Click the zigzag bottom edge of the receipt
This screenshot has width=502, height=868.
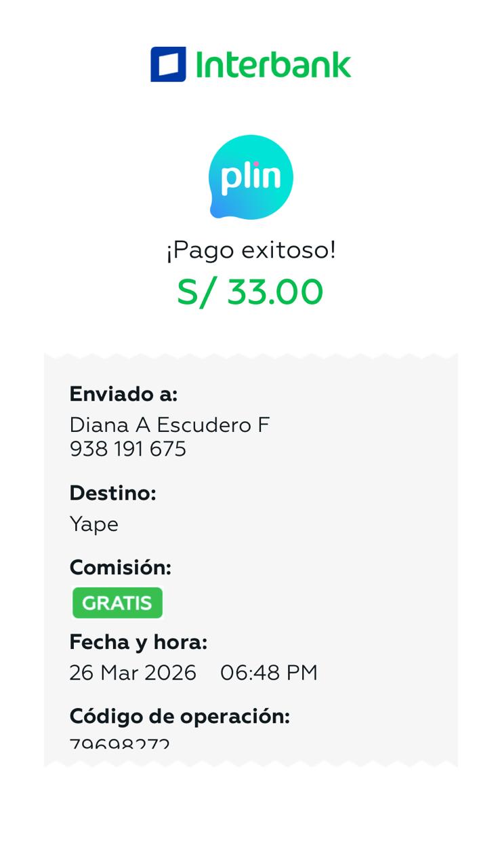coord(251,764)
